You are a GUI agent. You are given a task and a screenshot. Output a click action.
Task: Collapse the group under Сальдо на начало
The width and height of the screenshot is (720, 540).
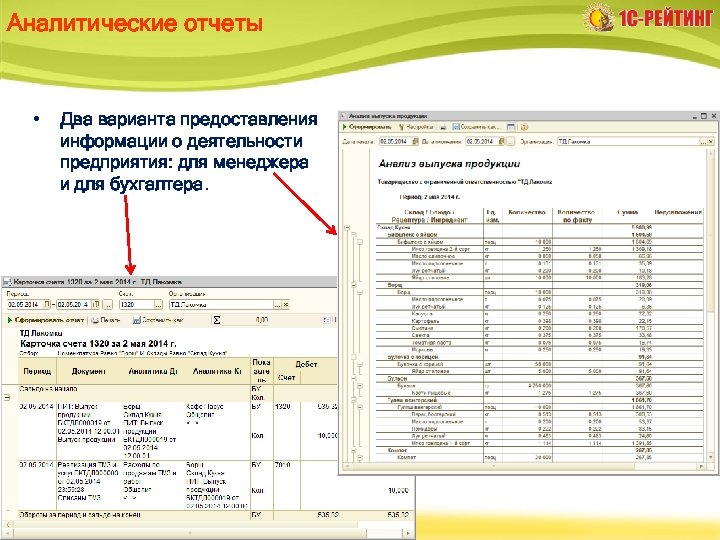tap(7, 397)
